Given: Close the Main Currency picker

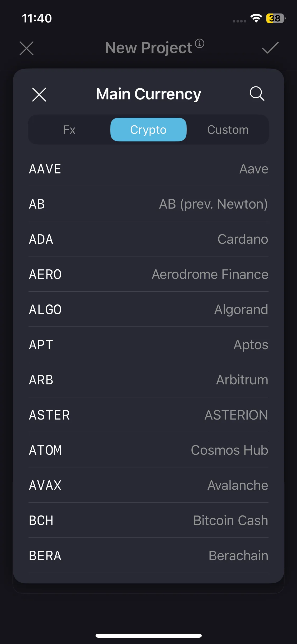Looking at the screenshot, I should tap(39, 94).
